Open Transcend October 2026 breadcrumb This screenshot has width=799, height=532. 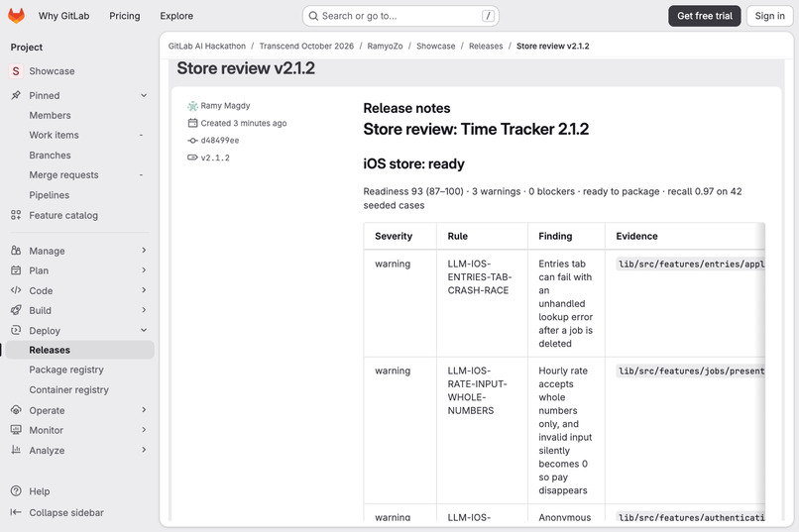click(306, 46)
